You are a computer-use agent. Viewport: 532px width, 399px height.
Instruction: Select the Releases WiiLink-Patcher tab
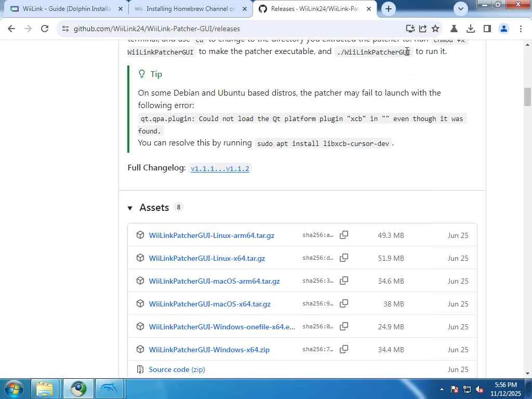pyautogui.click(x=314, y=9)
